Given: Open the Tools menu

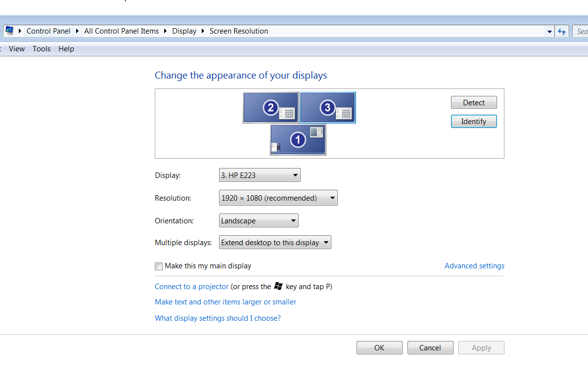Looking at the screenshot, I should [42, 49].
